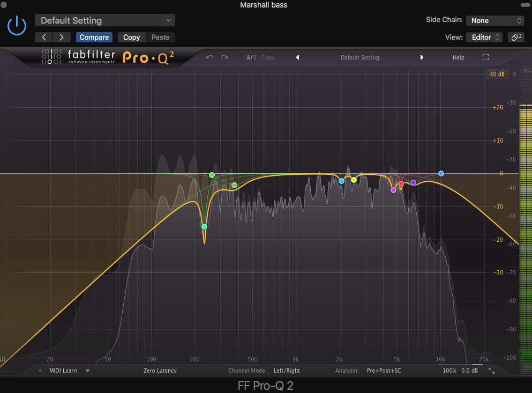
Task: Open FabFilter Default Setting preset menu
Action: 359,57
